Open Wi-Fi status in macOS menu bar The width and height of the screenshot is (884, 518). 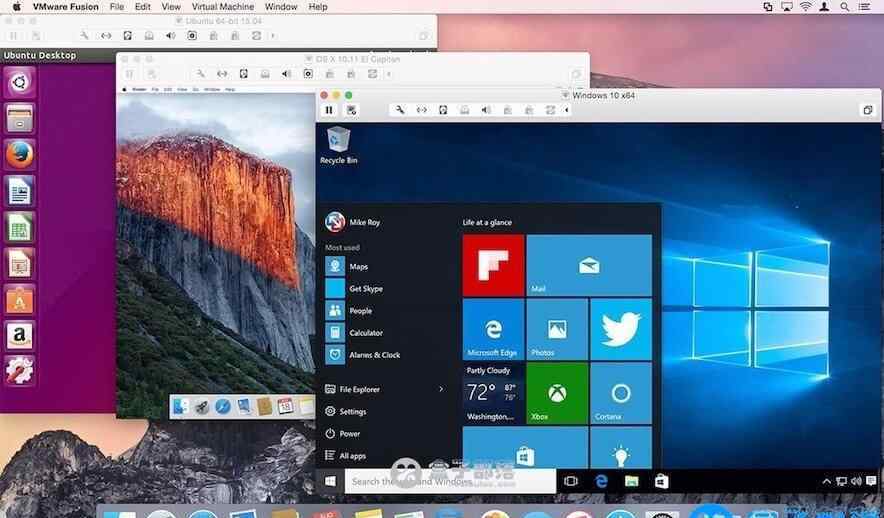pos(806,7)
